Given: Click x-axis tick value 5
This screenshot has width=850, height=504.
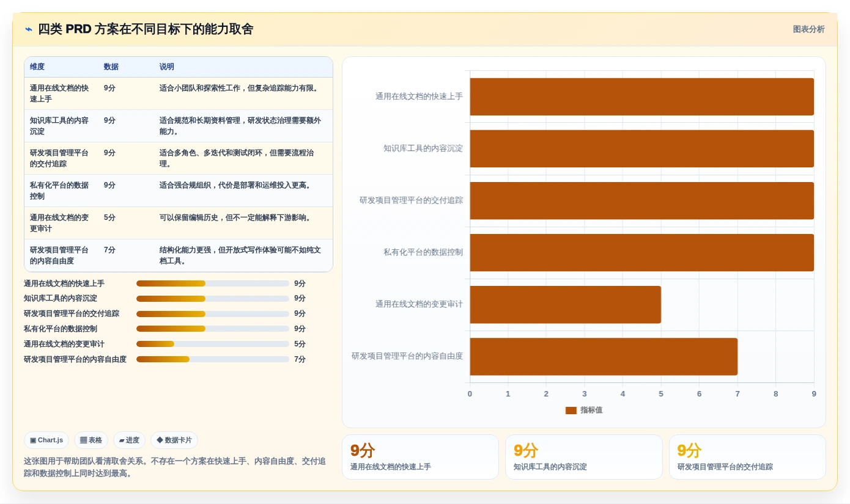Looking at the screenshot, I should (x=661, y=394).
